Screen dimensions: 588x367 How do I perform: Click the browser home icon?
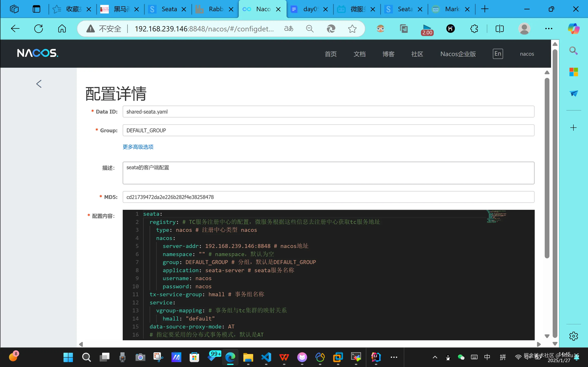coord(62,29)
